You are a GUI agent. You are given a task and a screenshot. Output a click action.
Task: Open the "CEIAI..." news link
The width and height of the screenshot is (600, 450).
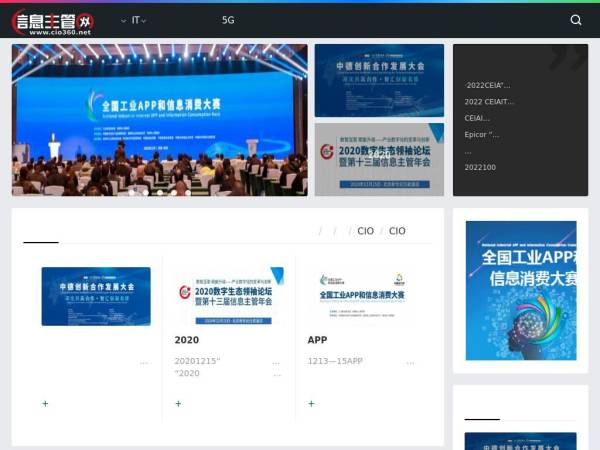pyautogui.click(x=477, y=118)
